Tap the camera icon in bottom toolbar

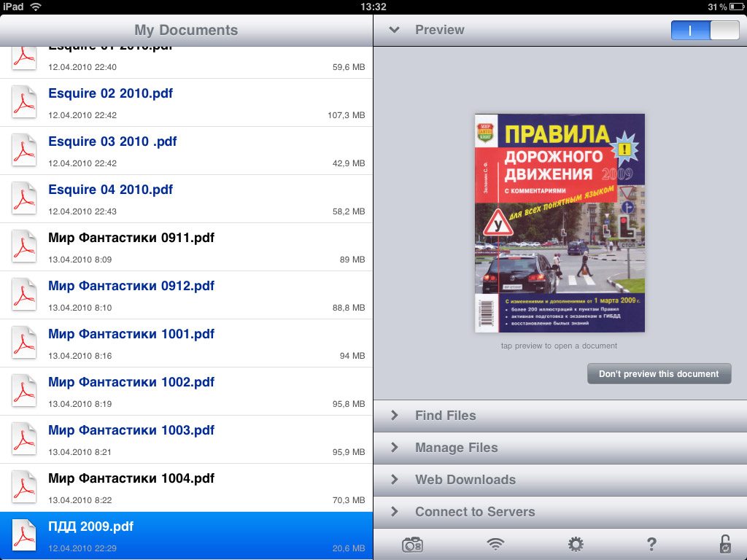coord(412,544)
